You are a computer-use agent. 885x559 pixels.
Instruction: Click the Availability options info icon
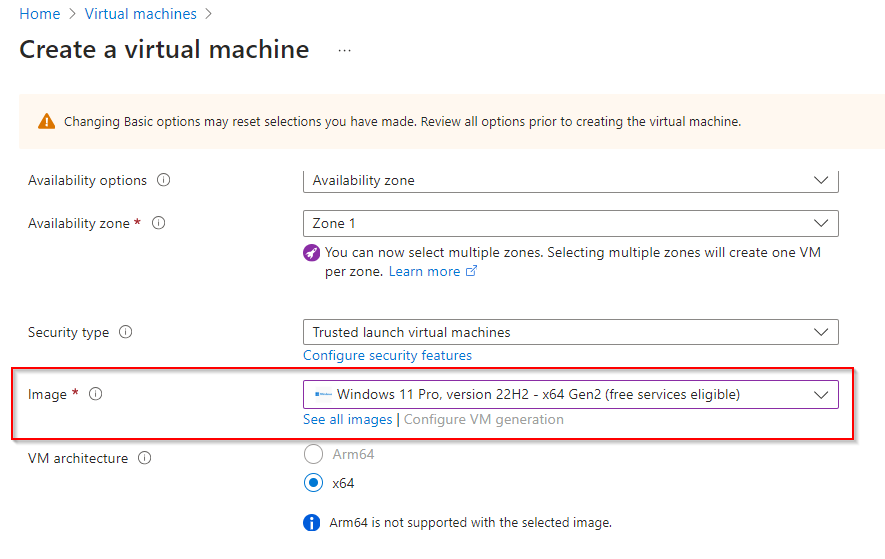[164, 181]
